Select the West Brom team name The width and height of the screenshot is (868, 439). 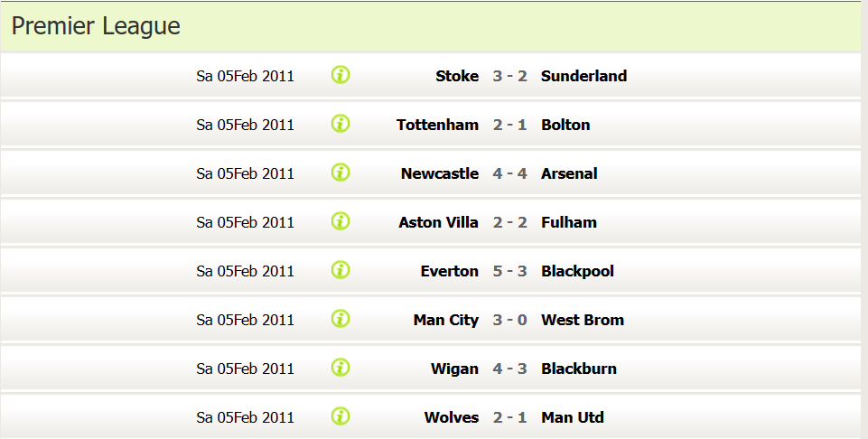[583, 320]
